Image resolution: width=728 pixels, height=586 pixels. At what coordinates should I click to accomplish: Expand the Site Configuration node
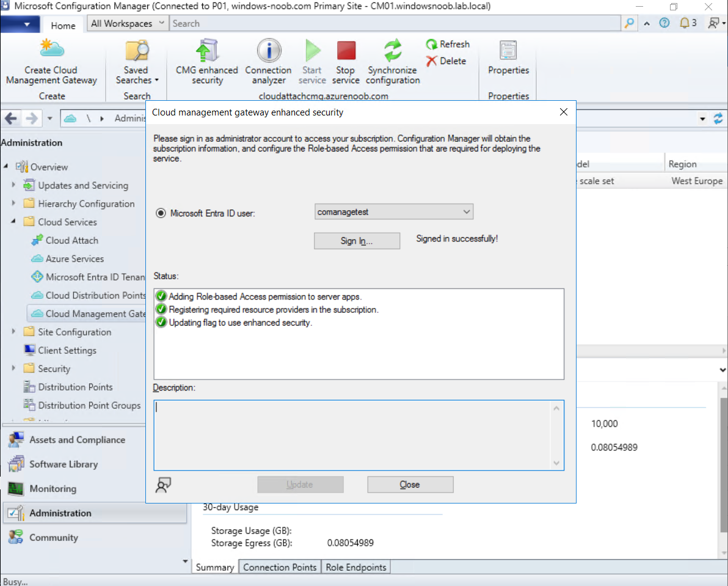(13, 331)
